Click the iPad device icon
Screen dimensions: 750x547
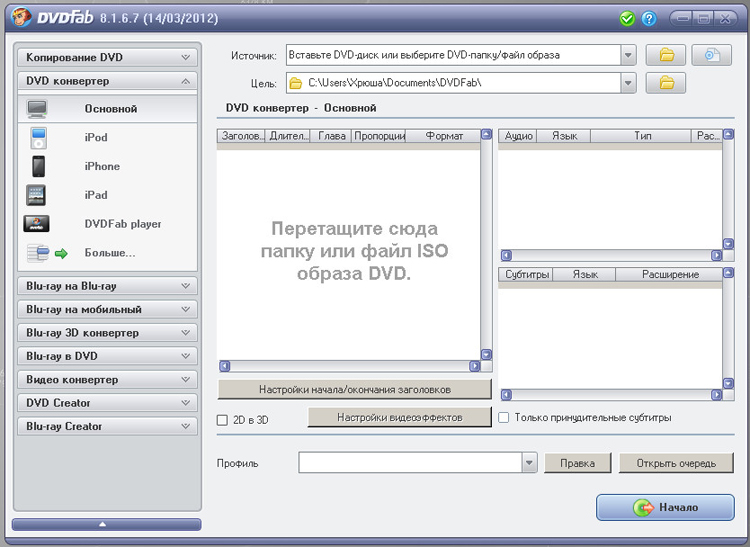point(36,195)
